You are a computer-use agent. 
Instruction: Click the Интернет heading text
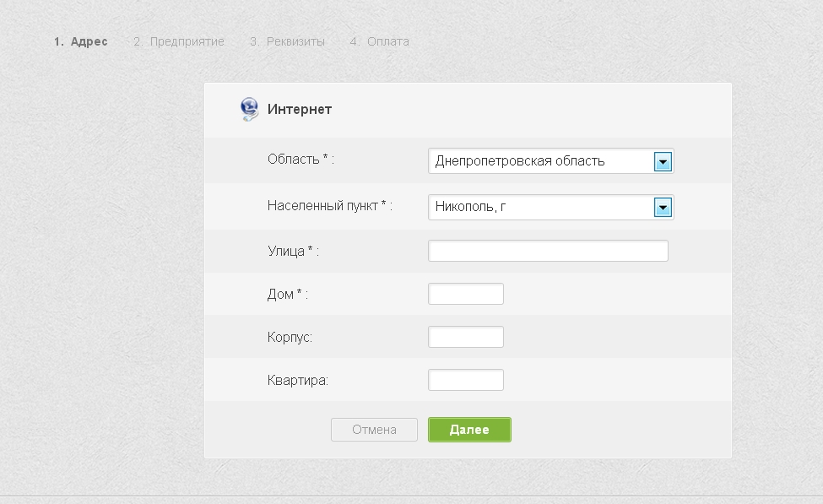tap(300, 109)
